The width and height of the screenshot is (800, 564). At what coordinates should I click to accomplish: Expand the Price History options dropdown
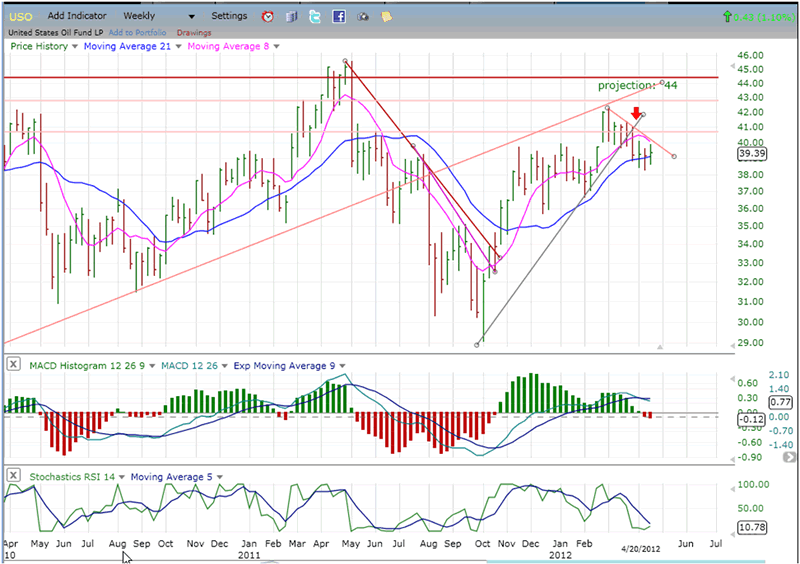[x=76, y=46]
